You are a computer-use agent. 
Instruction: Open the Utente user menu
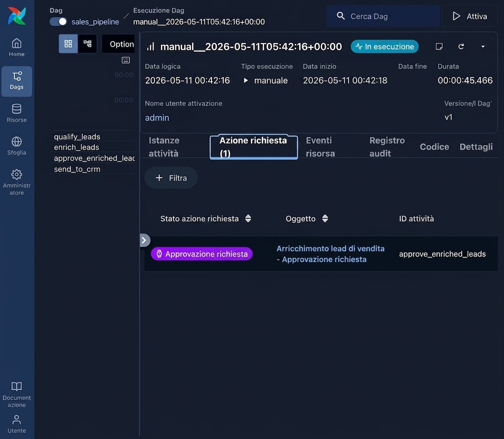pyautogui.click(x=17, y=424)
